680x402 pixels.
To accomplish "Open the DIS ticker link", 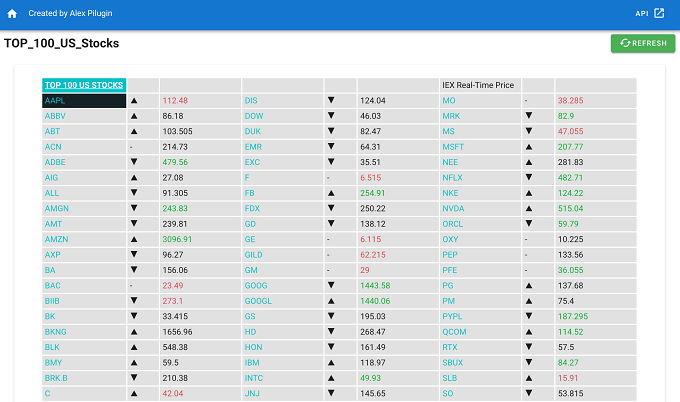I will 251,101.
